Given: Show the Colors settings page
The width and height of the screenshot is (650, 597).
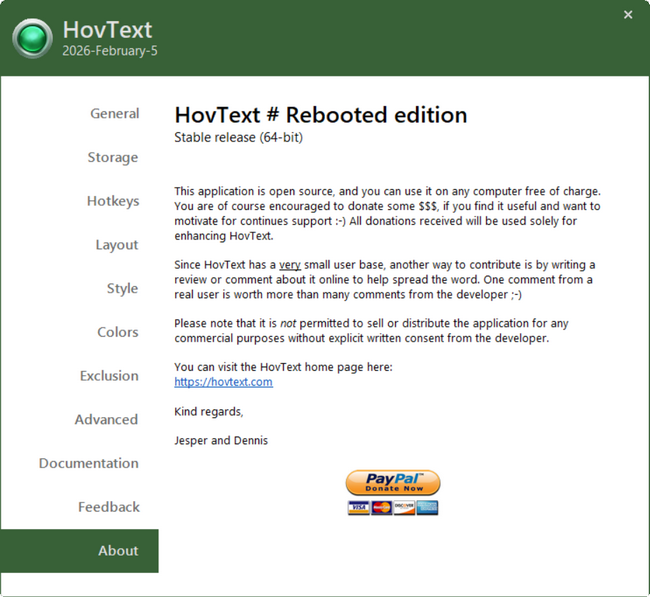Looking at the screenshot, I should (117, 332).
